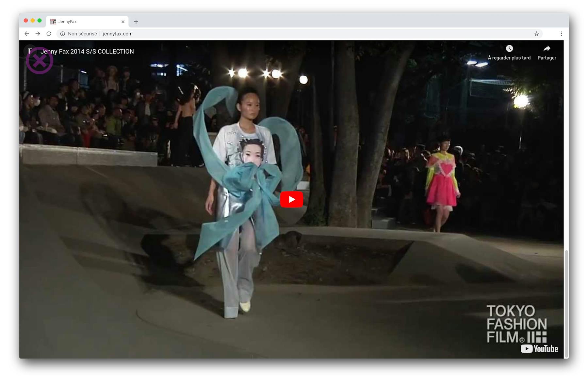
Task: Go forward in browser history
Action: point(38,34)
